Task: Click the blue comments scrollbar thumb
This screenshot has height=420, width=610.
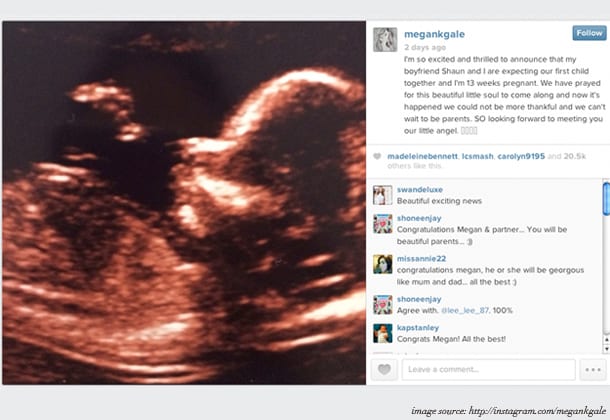Action: click(606, 199)
